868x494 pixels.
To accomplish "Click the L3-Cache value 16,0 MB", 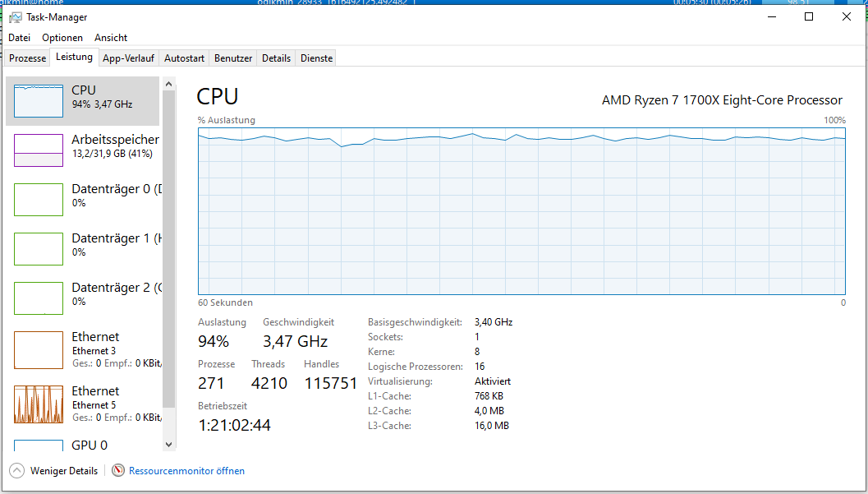I will pyautogui.click(x=492, y=426).
